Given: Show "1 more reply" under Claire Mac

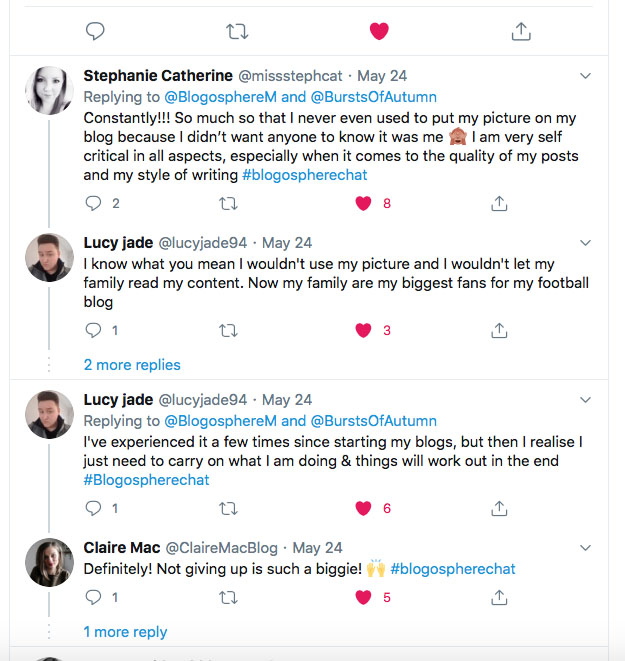Looking at the screenshot, I should 125,632.
